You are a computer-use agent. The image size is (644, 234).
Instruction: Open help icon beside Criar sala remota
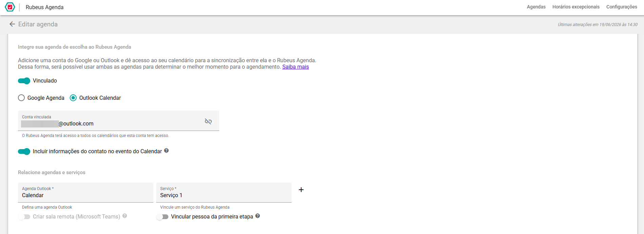(x=125, y=216)
